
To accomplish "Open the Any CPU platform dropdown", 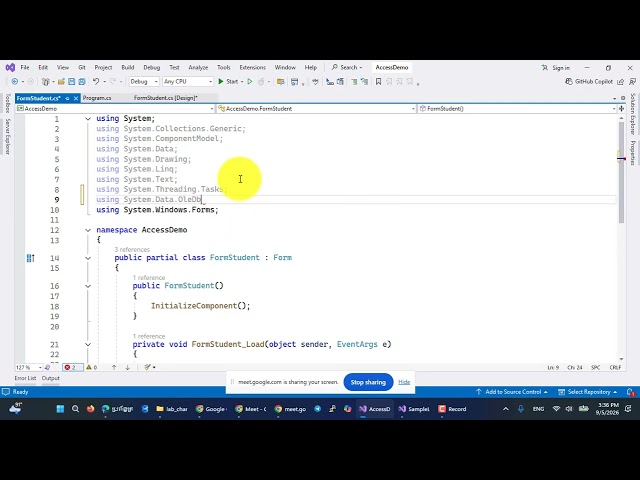I will (x=188, y=82).
